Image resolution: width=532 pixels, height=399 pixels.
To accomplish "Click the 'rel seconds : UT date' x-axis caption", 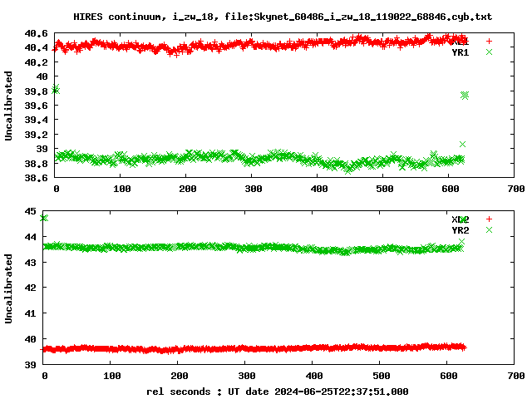I will (278, 392).
